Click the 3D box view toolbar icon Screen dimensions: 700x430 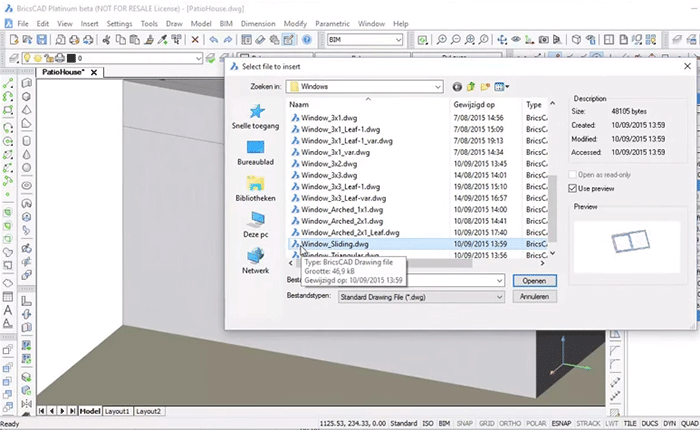pyautogui.click(x=576, y=40)
